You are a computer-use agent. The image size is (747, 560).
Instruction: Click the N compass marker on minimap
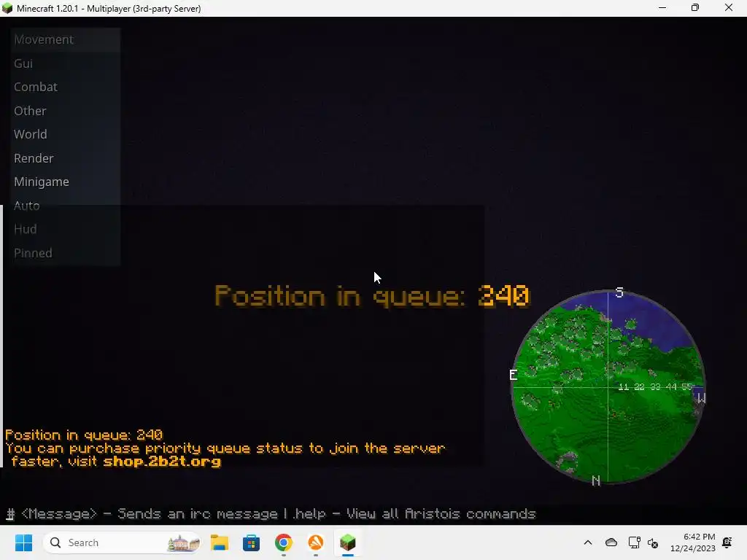[595, 481]
